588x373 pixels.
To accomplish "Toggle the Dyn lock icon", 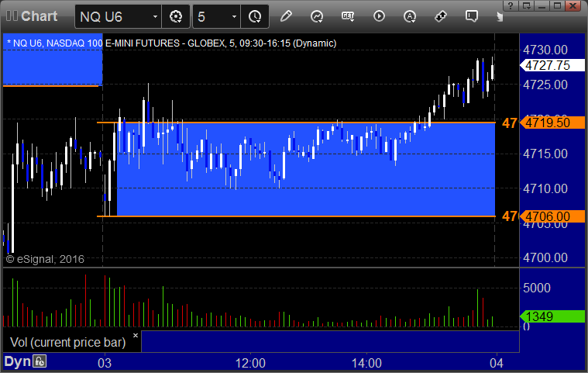I will click(40, 361).
